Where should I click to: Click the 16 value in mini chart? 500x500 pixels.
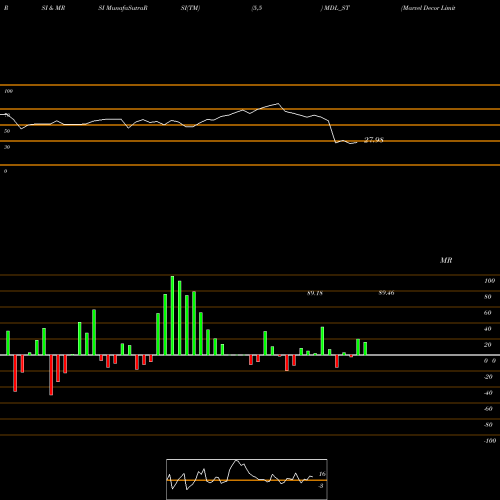(322, 474)
